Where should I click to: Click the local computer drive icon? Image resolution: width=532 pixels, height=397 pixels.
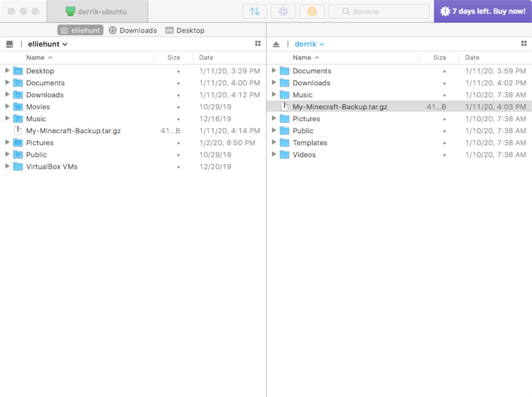[9, 44]
